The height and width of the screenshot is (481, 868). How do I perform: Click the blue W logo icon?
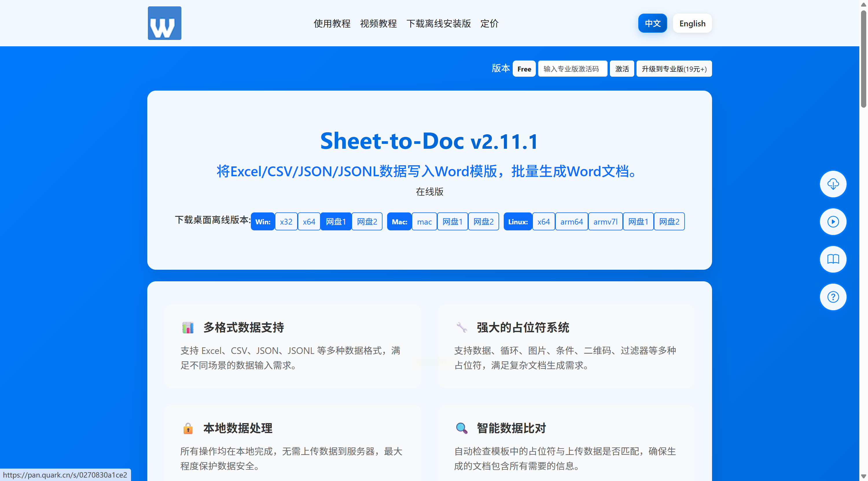(x=164, y=23)
